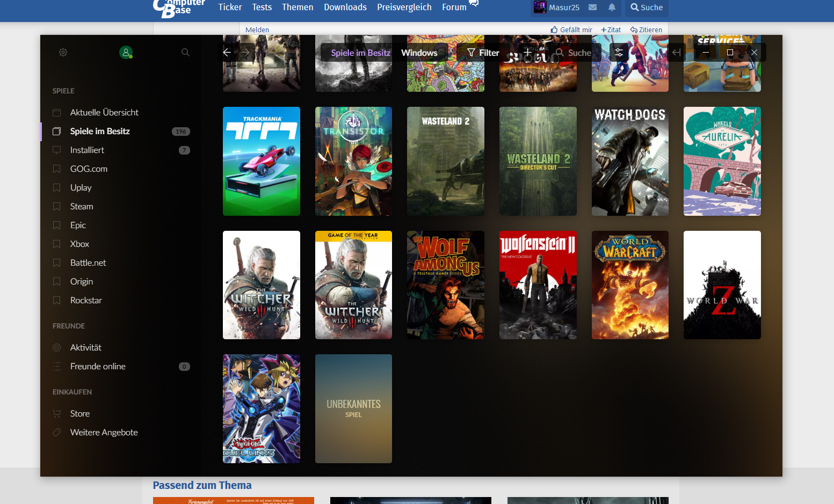This screenshot has height=504, width=834.
Task: Open the World War Z cover
Action: tap(722, 285)
